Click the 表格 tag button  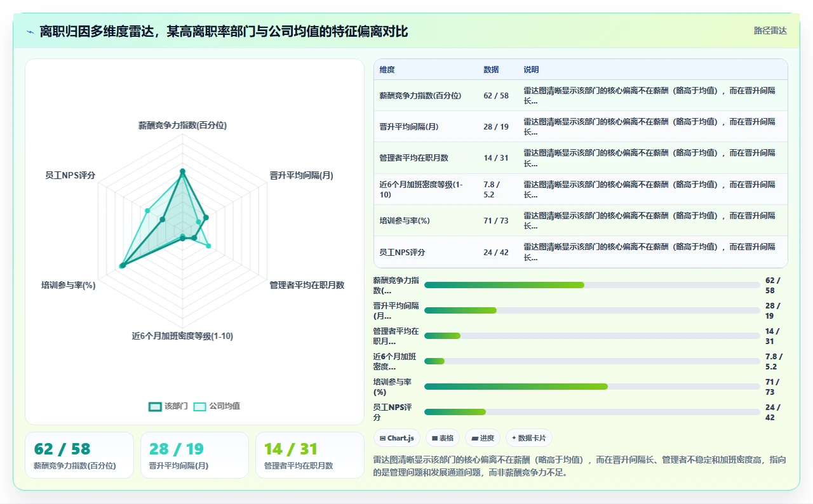(x=443, y=438)
